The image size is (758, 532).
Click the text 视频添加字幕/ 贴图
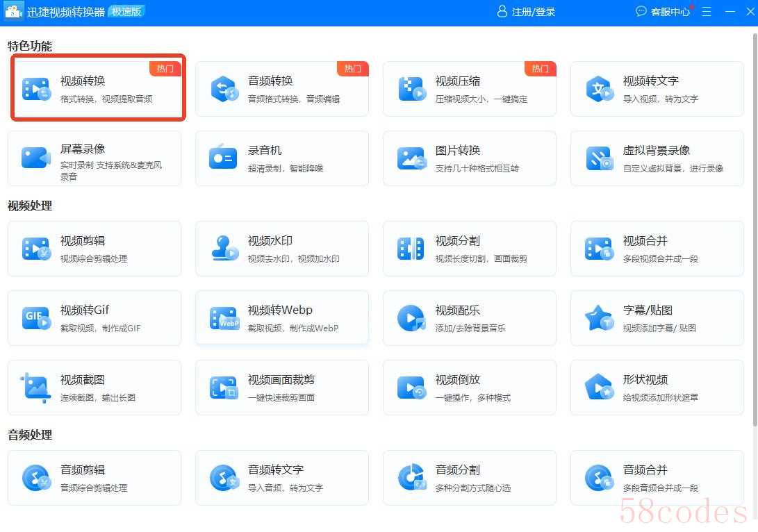click(x=659, y=329)
